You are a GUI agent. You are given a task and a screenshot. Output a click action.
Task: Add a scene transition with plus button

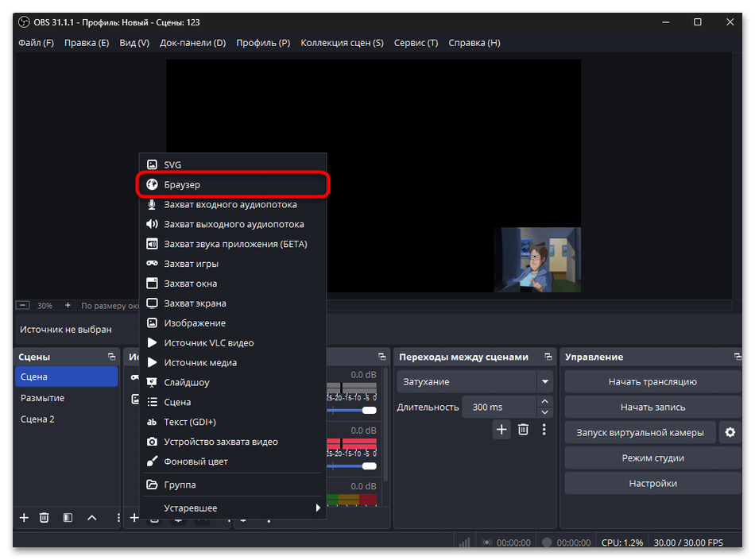tap(501, 429)
